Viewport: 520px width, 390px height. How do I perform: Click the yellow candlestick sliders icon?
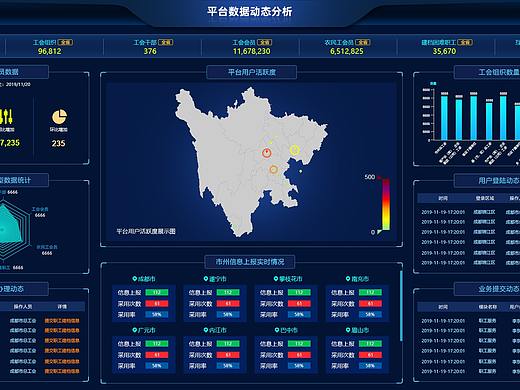coord(6,116)
